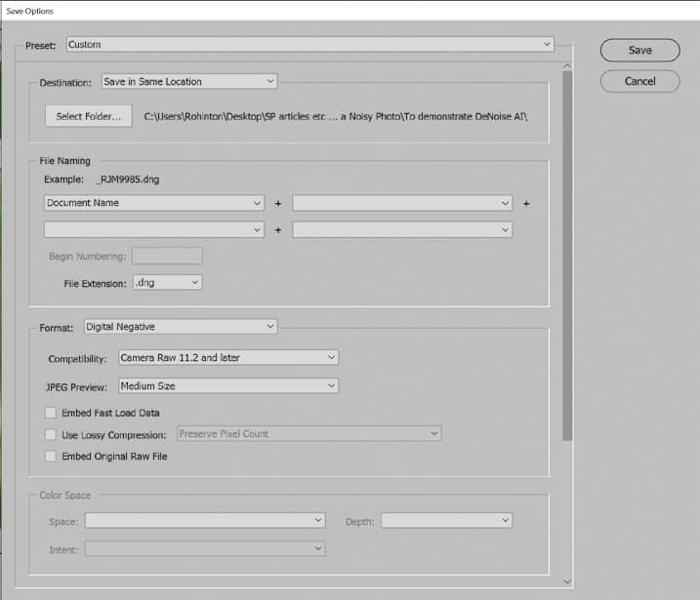The image size is (700, 600).
Task: Click the scroll down arrow of the options scrollbar
Action: pos(567,581)
